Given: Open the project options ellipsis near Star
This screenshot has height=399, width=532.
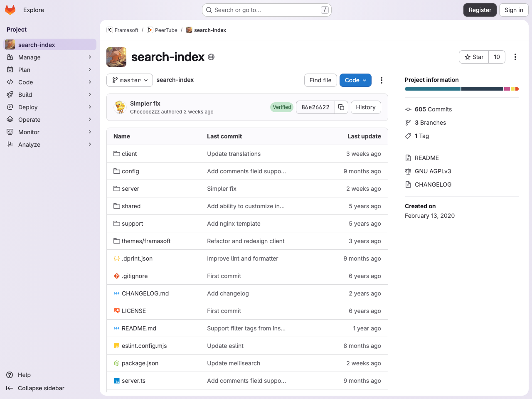Looking at the screenshot, I should coord(515,57).
